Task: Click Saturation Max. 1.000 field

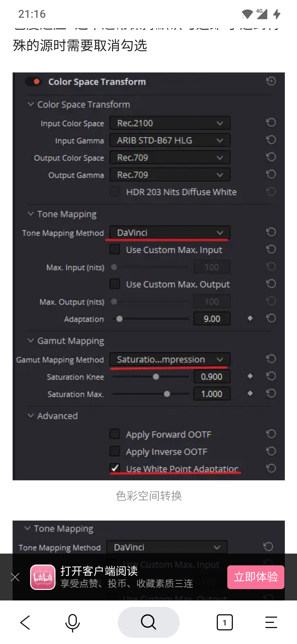Action: tap(212, 394)
